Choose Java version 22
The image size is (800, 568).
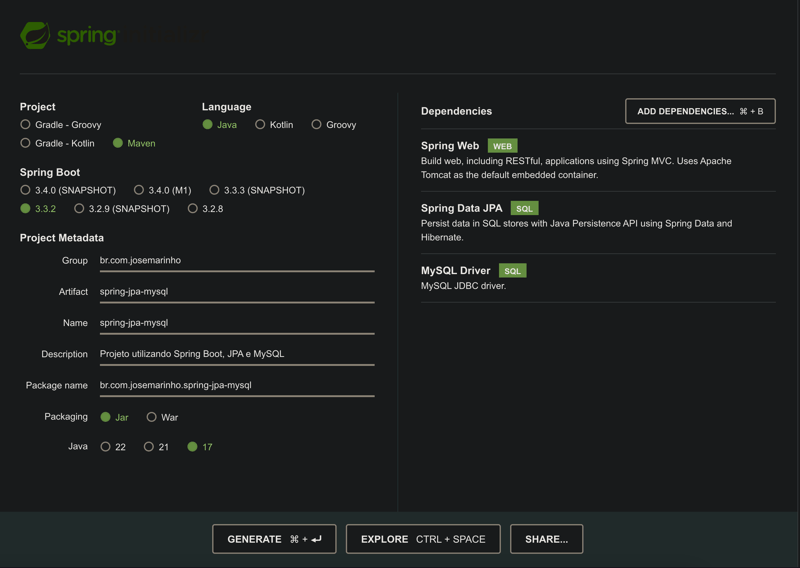113,447
